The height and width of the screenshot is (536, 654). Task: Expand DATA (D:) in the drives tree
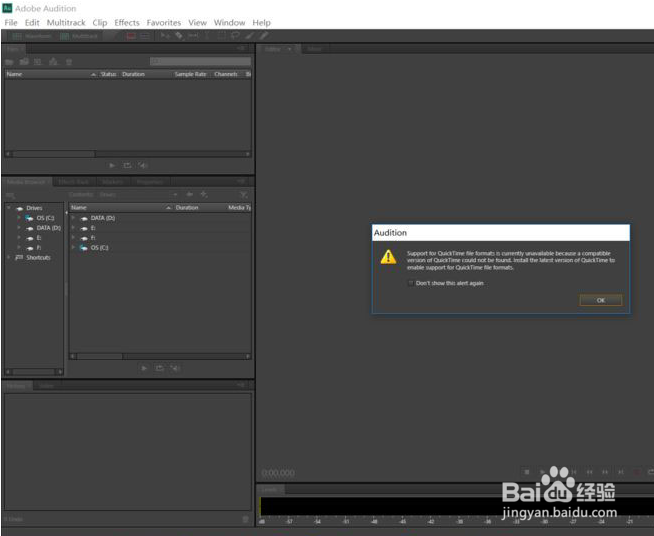(x=19, y=228)
